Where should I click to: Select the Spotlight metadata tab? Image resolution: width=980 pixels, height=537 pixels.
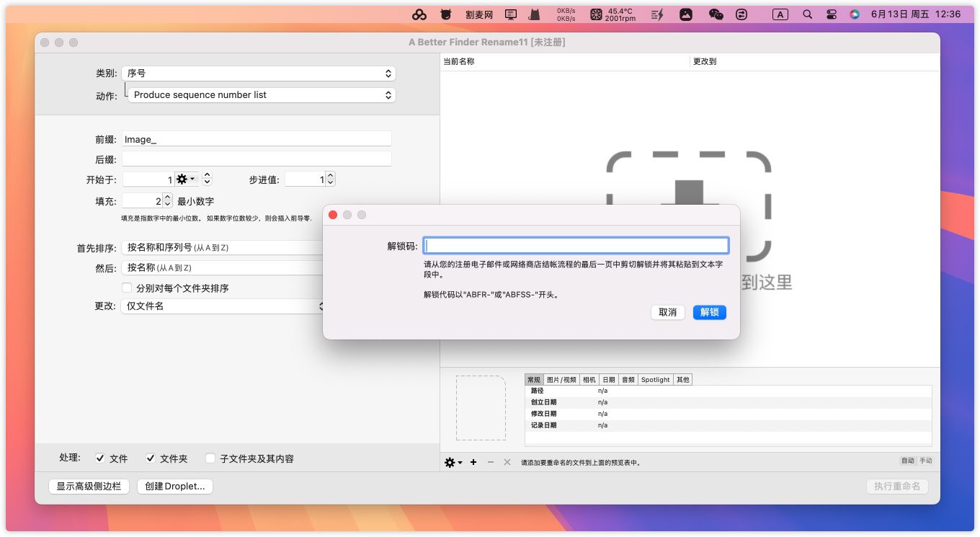(x=655, y=379)
